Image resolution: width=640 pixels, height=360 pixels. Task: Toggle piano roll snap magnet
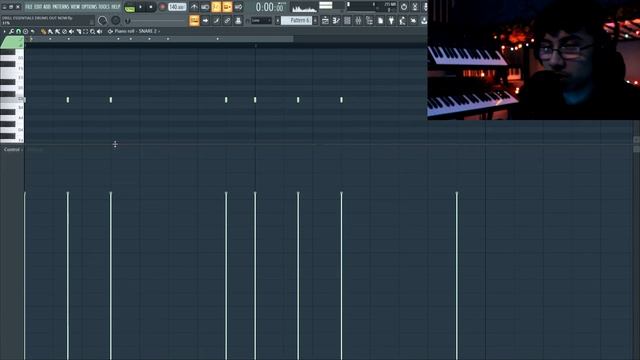(x=18, y=31)
